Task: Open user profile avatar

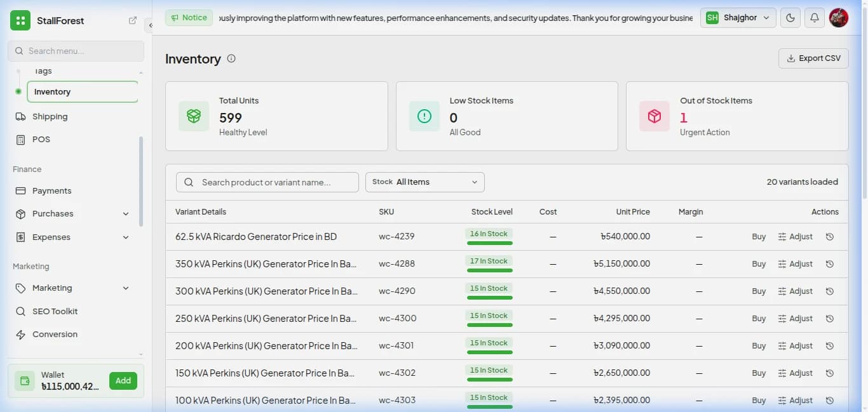Action: click(839, 18)
